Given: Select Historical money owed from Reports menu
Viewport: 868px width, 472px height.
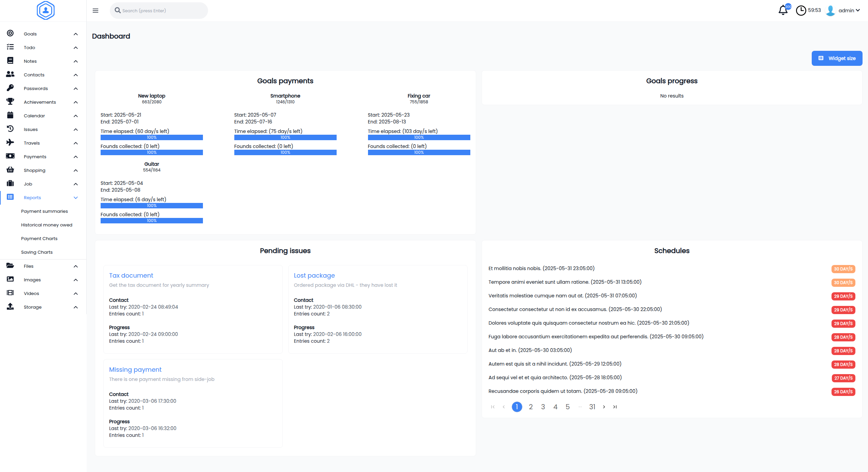Looking at the screenshot, I should [x=47, y=224].
